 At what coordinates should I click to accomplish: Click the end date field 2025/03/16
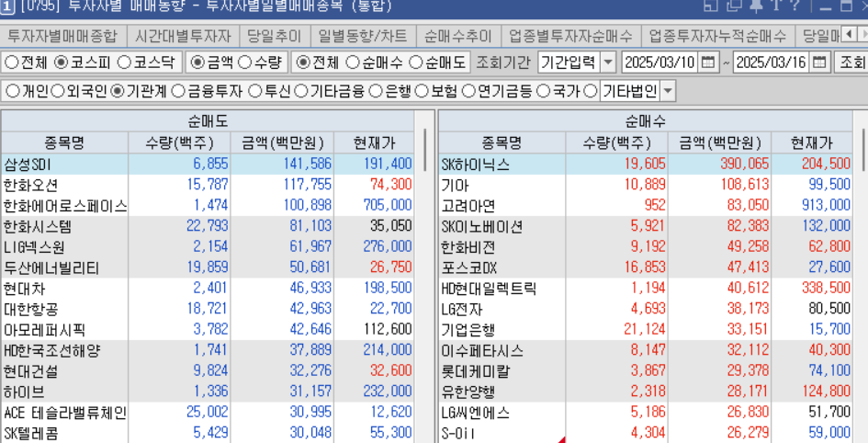tap(773, 62)
